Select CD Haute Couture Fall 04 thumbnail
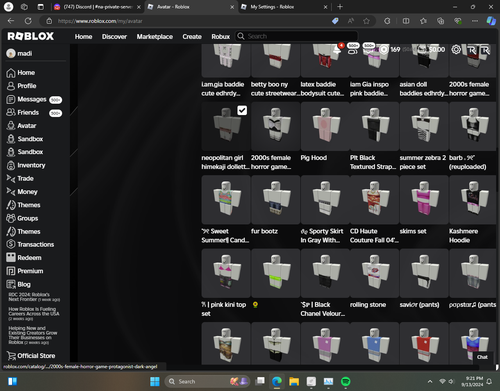 [374, 200]
